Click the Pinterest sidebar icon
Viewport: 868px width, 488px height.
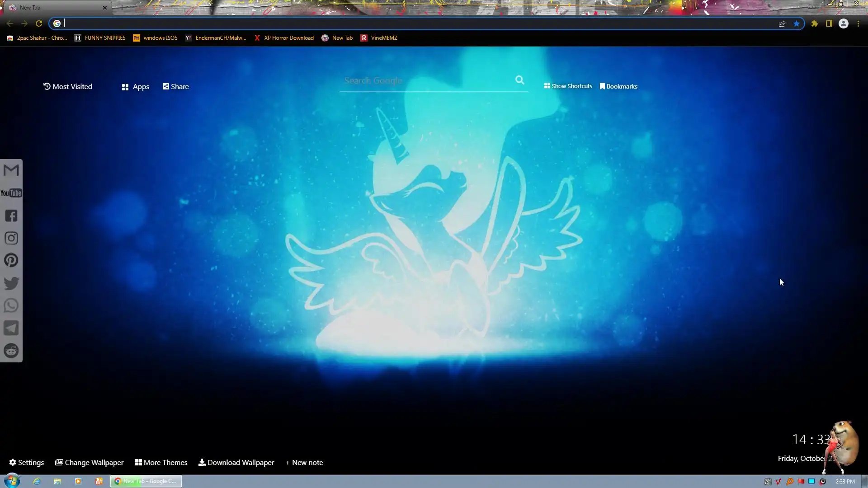point(11,261)
